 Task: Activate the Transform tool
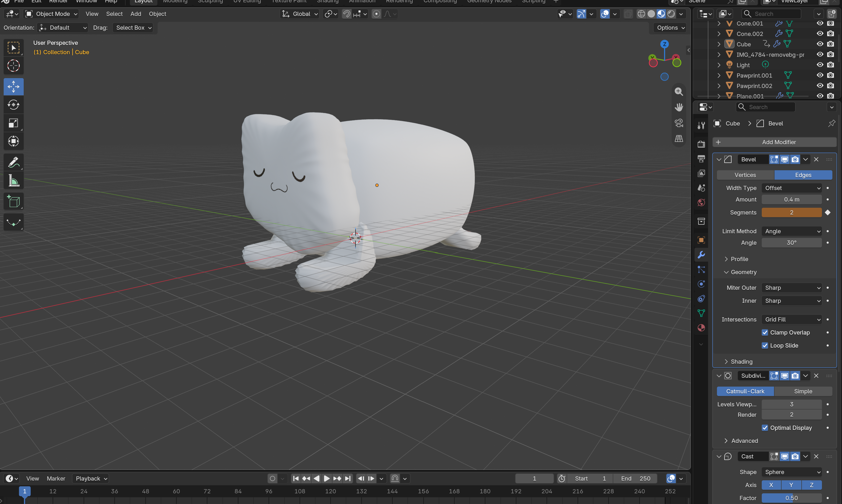click(x=14, y=141)
